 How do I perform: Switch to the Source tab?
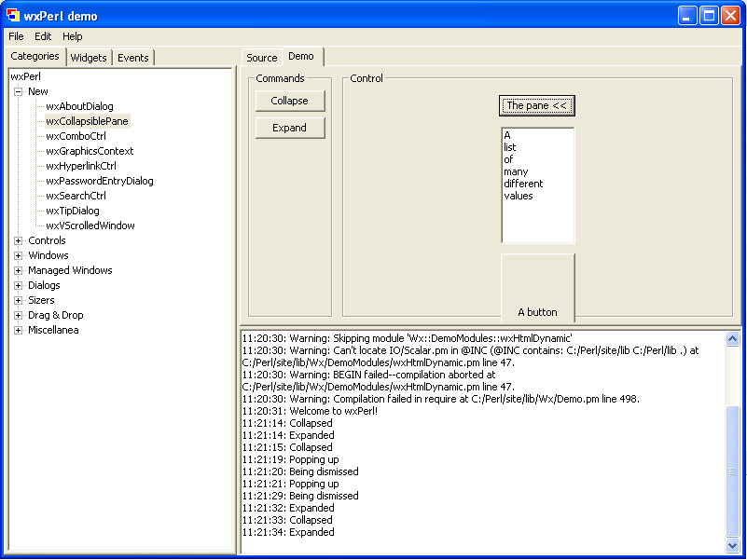(261, 58)
